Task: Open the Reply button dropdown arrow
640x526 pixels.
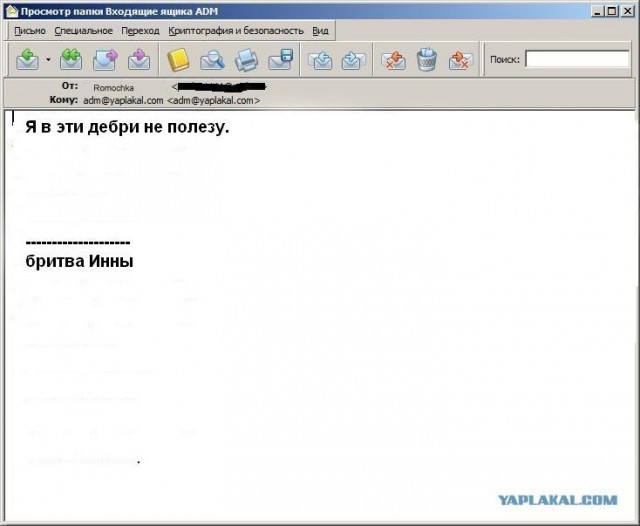Action: point(48,60)
